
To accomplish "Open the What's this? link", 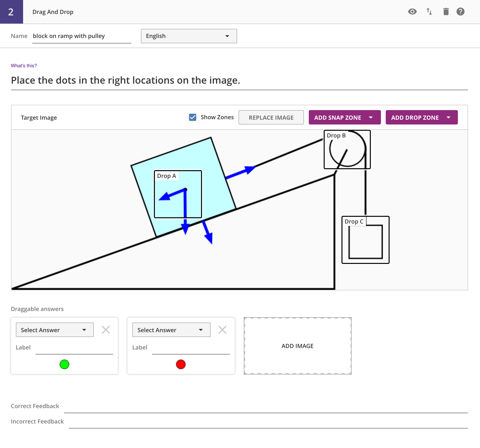I will pyautogui.click(x=24, y=66).
